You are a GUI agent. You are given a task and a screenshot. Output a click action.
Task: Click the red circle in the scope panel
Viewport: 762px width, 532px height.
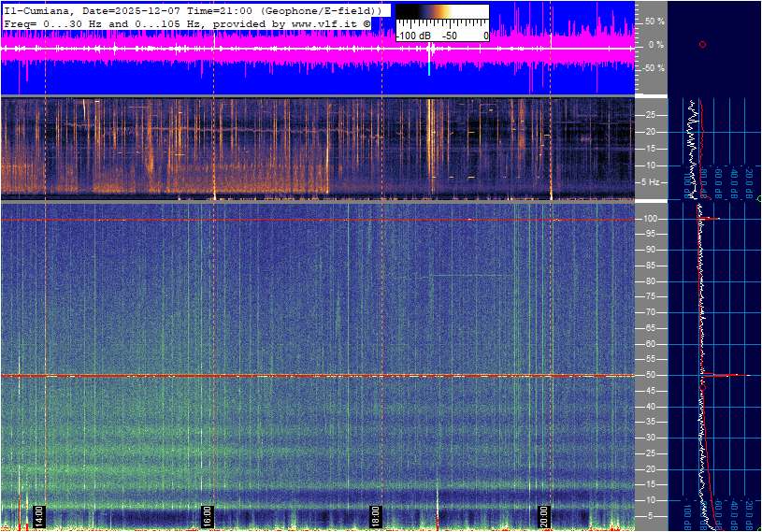point(702,44)
